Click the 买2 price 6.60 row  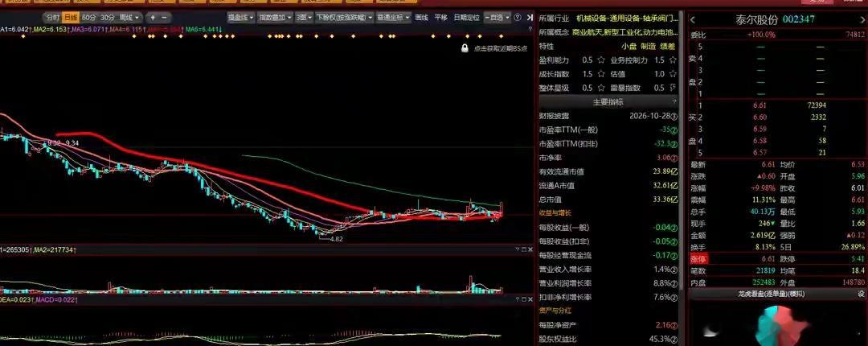pos(776,117)
